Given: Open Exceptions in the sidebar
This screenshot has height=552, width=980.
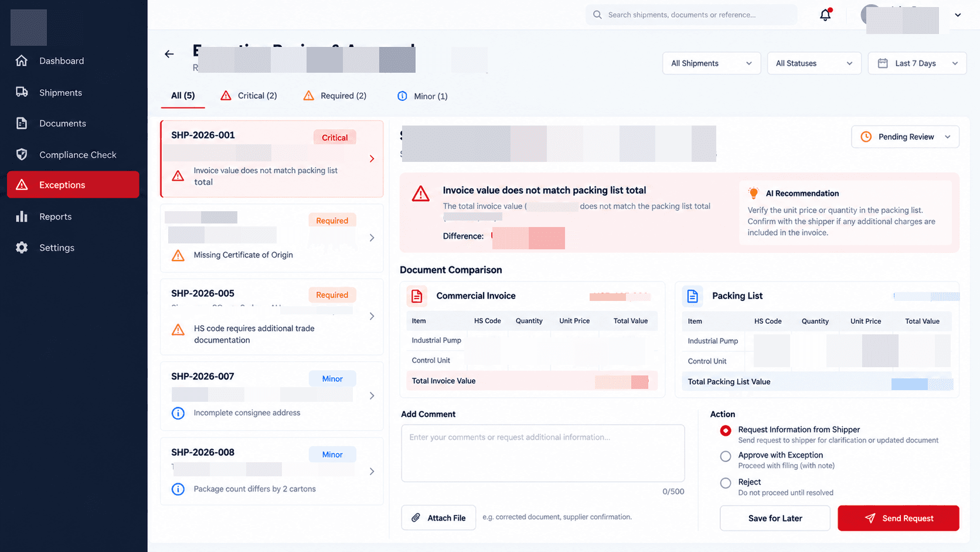Looking at the screenshot, I should [x=73, y=185].
